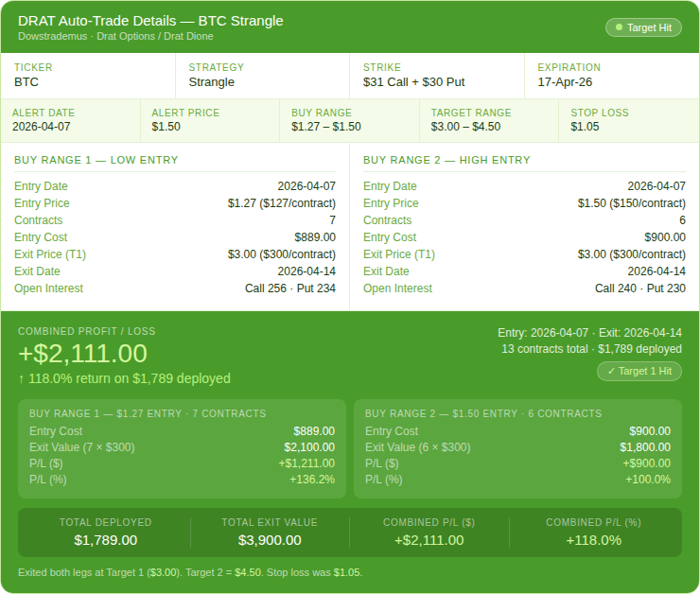Click expiration value 17-Apr-26
This screenshot has width=700, height=594.
click(565, 82)
